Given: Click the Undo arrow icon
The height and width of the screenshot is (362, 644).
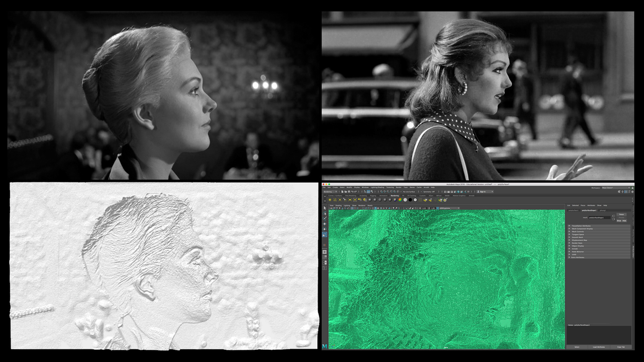Looking at the screenshot, I should point(352,192).
